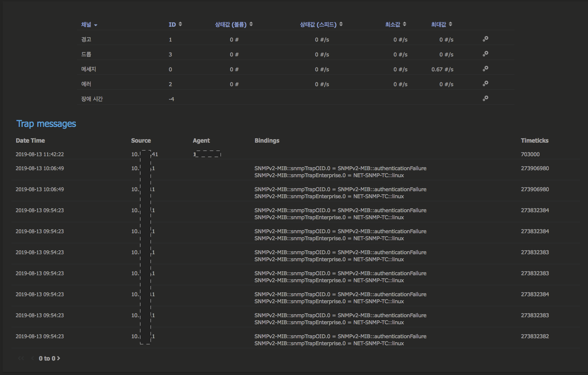Sort by 상태값 (스피드) column
Screen dimensions: 588x375
322,25
